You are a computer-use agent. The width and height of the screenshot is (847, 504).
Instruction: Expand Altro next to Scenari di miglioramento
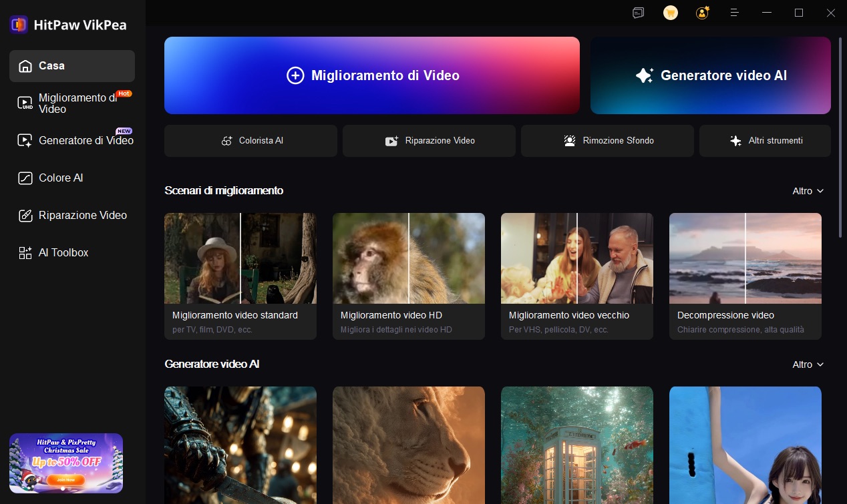tap(808, 191)
